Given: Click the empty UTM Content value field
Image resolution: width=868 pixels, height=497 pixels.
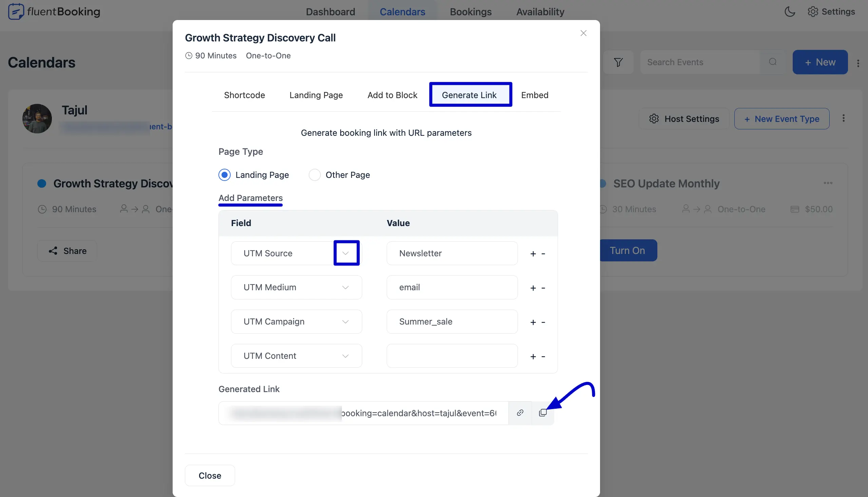Looking at the screenshot, I should click(x=452, y=356).
